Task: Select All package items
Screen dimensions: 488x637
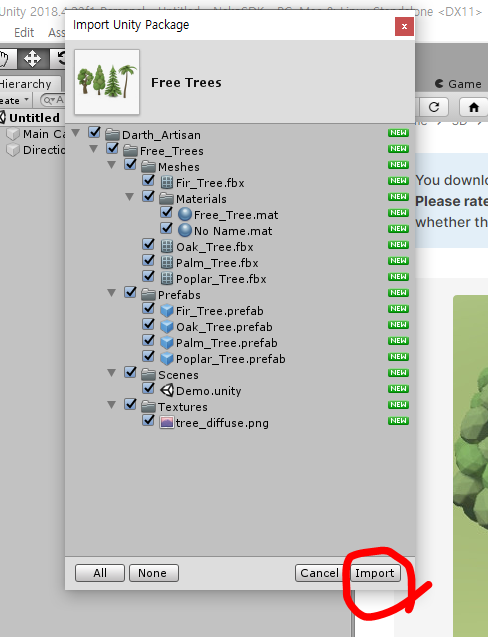Action: tap(100, 573)
